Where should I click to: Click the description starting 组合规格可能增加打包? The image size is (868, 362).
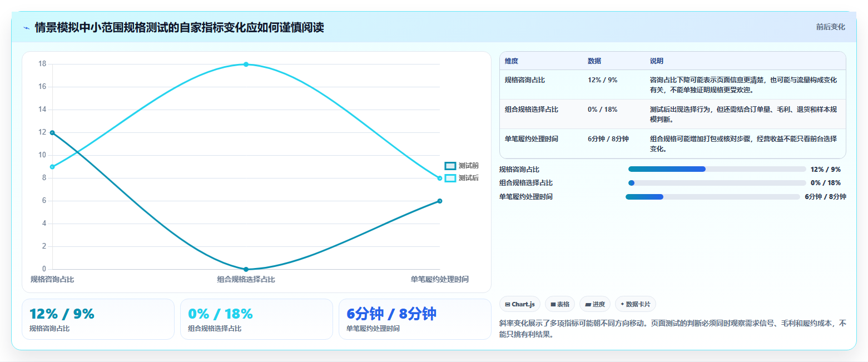(743, 143)
